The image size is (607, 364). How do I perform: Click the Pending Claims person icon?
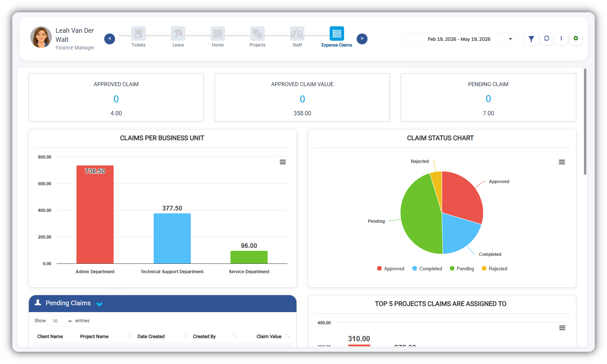point(38,303)
